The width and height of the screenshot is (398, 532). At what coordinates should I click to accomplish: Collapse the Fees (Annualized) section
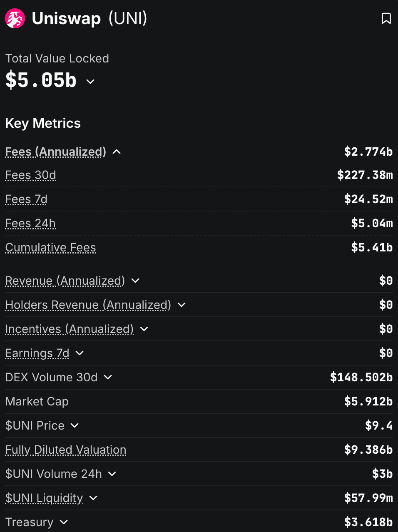pyautogui.click(x=117, y=152)
